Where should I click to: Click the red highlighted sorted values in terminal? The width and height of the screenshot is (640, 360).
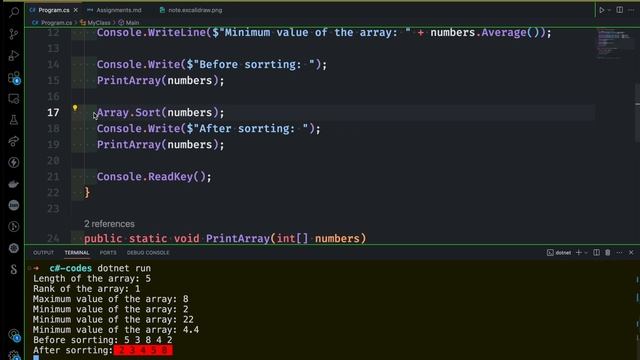click(143, 350)
